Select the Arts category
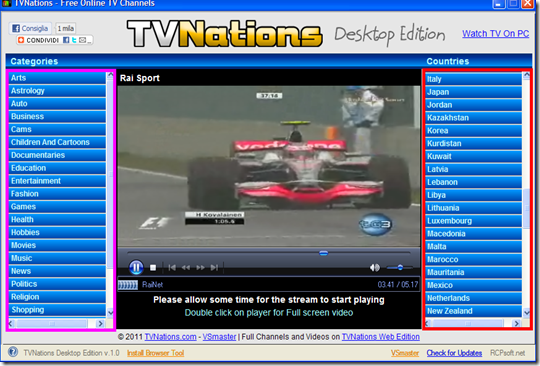 click(57, 78)
